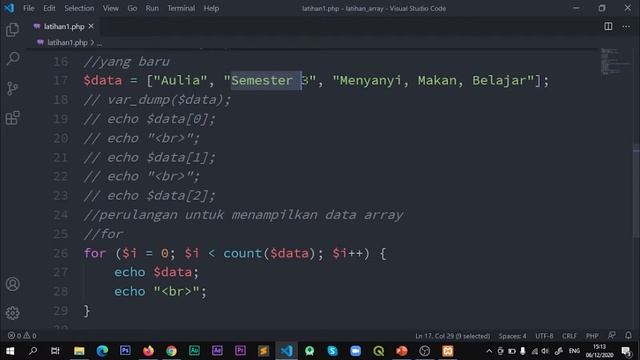Screen dimensions: 640x360
Task: Click the editor minimap preview
Action: coord(616,62)
